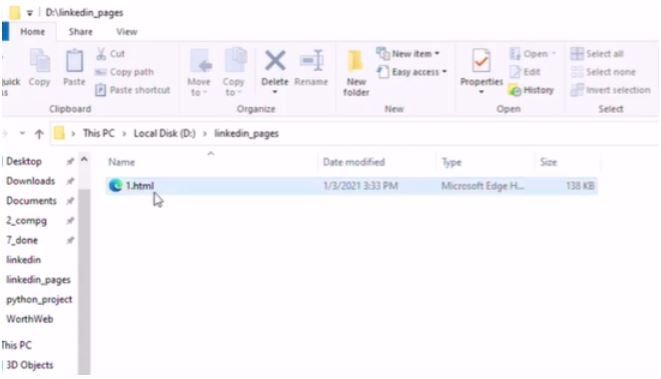
Task: Click the Rename icon
Action: (312, 61)
